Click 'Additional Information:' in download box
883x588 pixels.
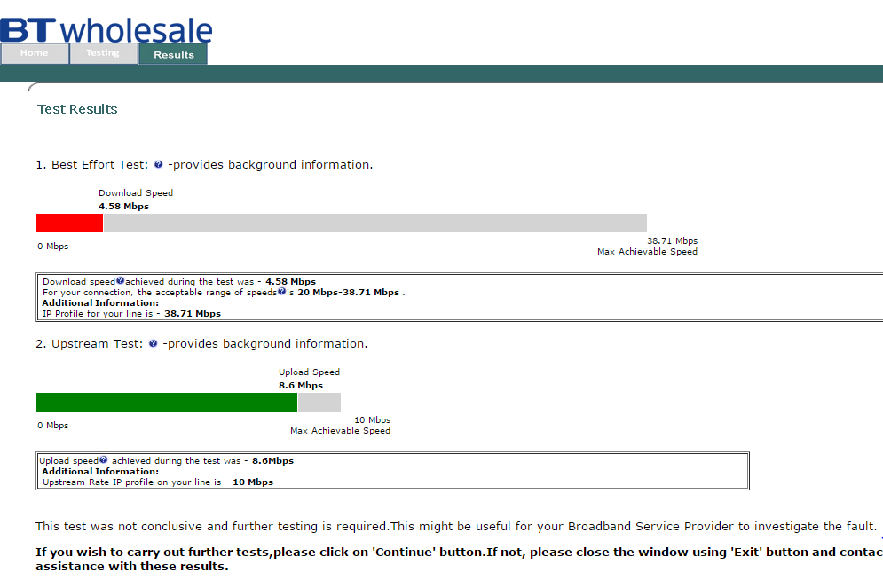100,302
